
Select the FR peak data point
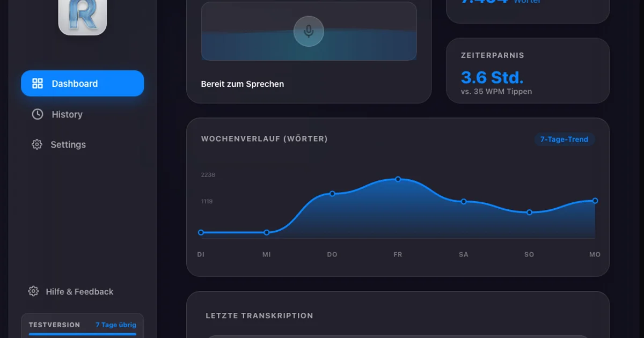point(398,179)
